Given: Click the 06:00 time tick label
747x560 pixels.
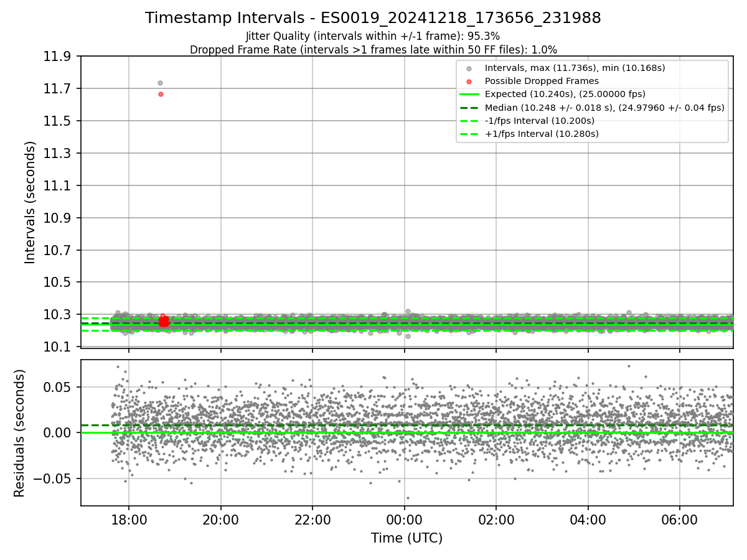Looking at the screenshot, I should 679,520.
